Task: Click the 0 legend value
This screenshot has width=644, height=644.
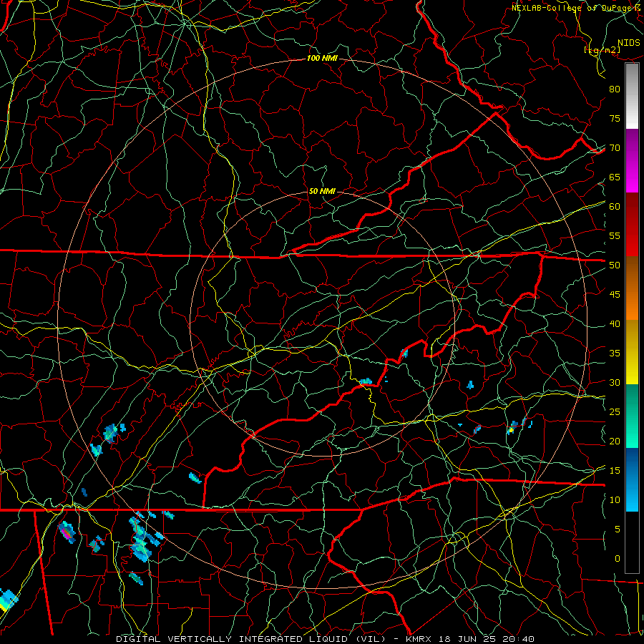Action: 618,559
